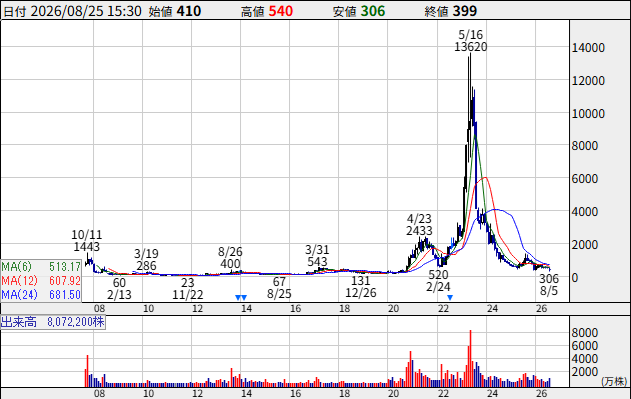Select the 3/19 high label 286

pos(146,266)
